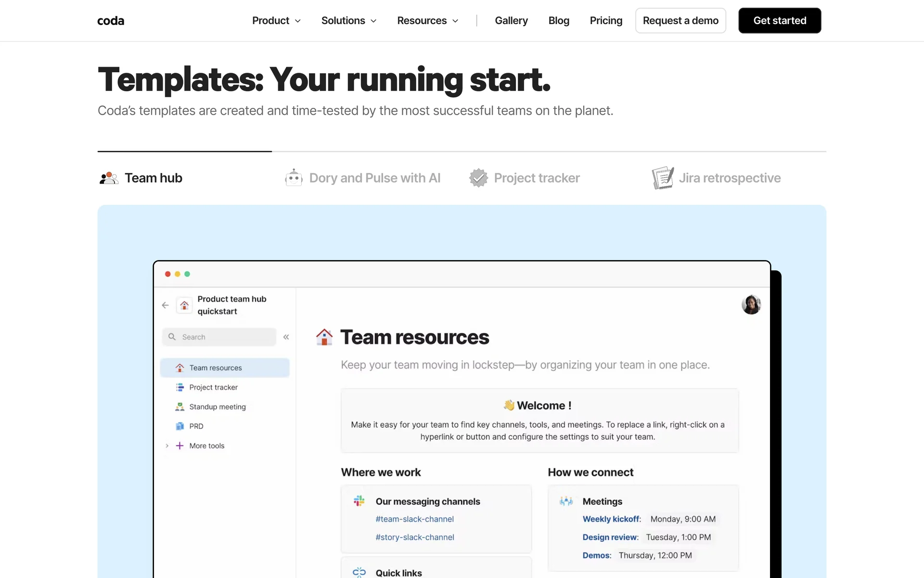Screen dimensions: 924x578
Task: Click the Team hub people icon
Action: pos(109,178)
